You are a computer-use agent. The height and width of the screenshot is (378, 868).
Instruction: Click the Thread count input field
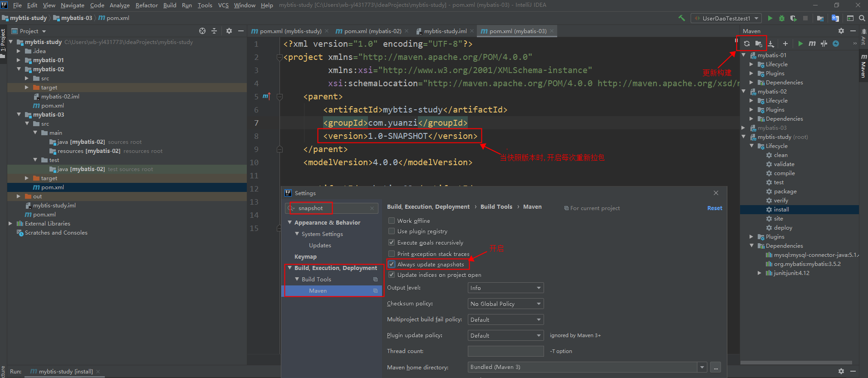click(505, 351)
